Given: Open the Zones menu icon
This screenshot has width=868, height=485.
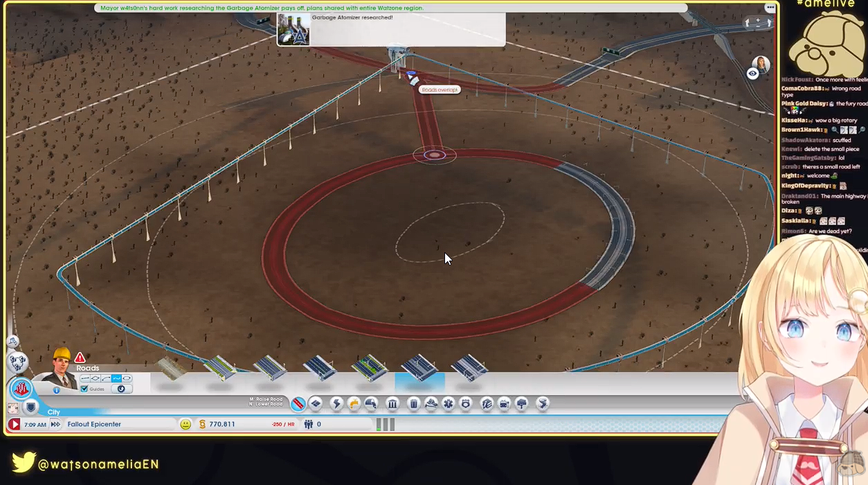Looking at the screenshot, I should pyautogui.click(x=316, y=403).
